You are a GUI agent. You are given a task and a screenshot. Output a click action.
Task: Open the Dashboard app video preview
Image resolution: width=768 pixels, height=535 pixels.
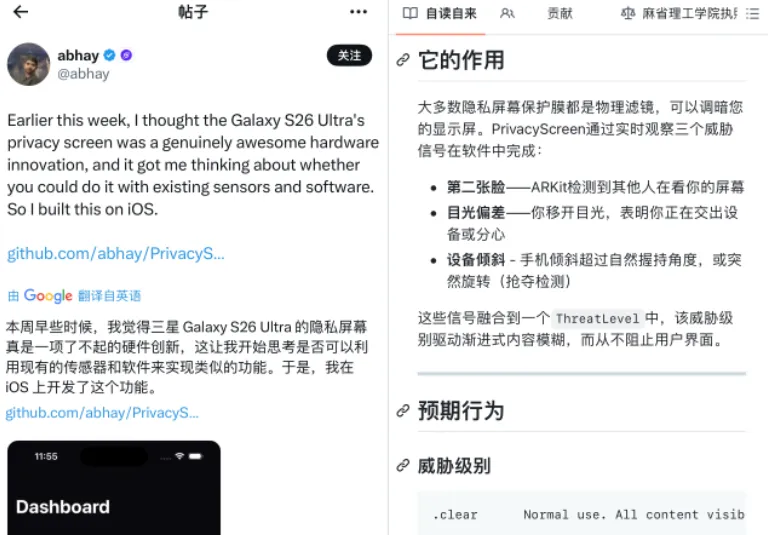coord(114,487)
